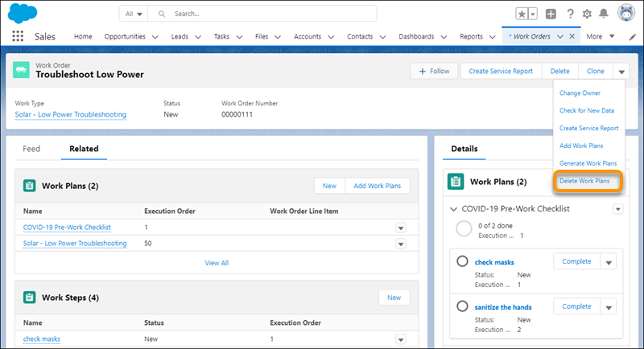
Task: Open the user profile avatar
Action: [626, 13]
